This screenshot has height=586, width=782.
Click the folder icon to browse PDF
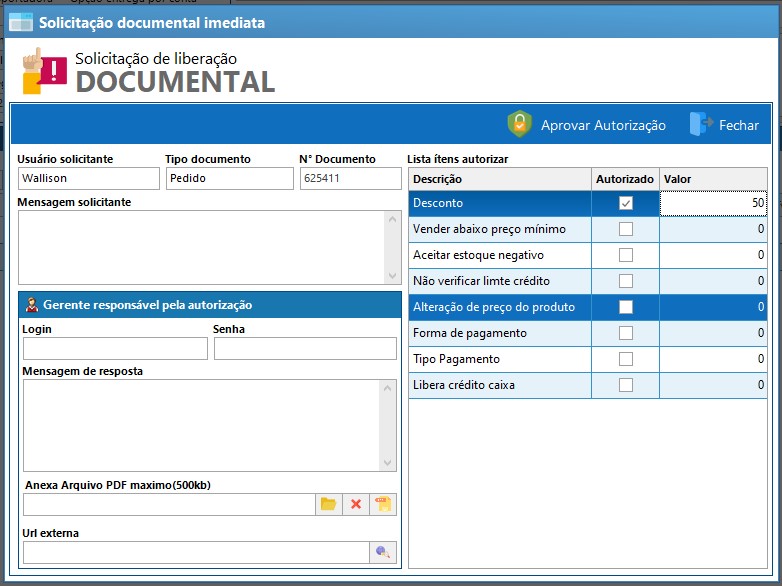tap(328, 505)
